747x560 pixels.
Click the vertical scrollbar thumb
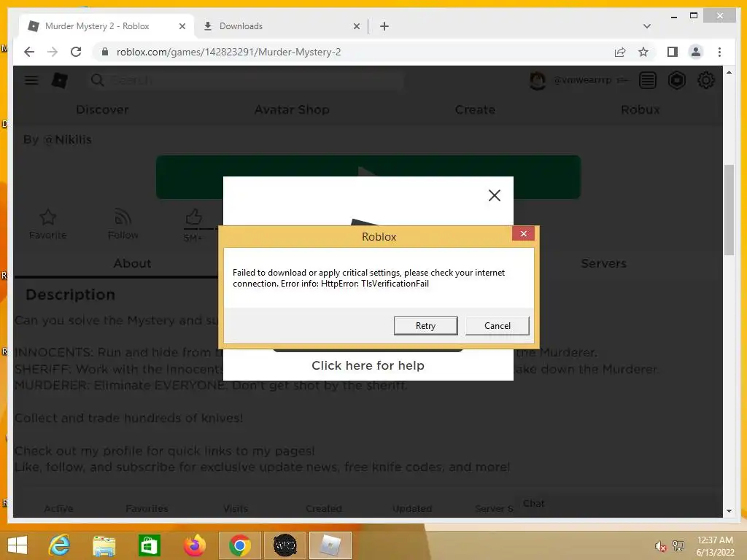click(x=729, y=209)
